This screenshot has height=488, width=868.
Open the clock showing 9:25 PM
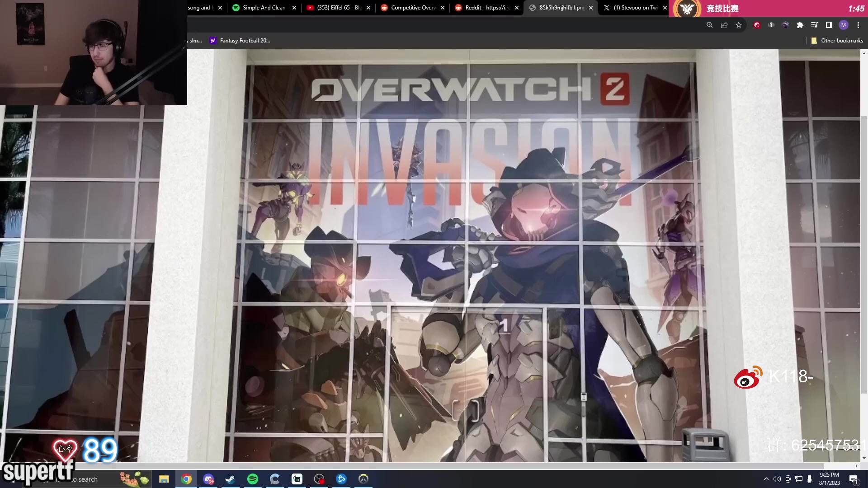(830, 479)
